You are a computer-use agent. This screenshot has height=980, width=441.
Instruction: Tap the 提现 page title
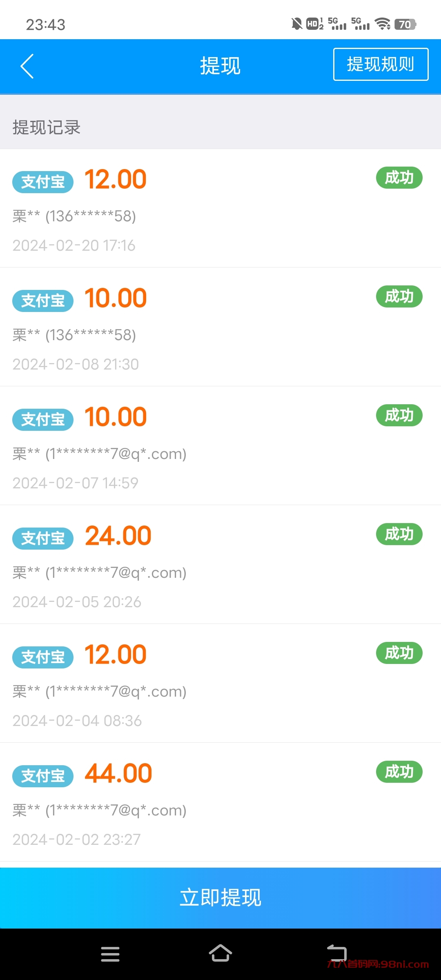[x=220, y=66]
